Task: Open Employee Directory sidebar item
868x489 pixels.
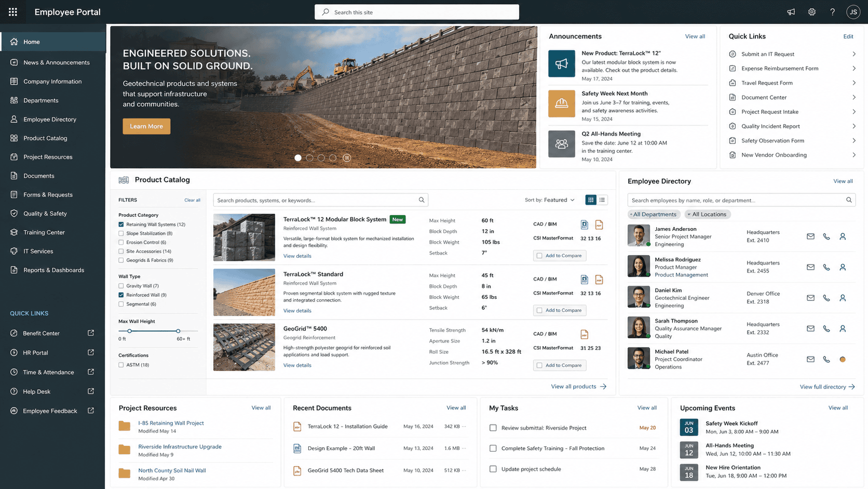Action: coord(53,119)
